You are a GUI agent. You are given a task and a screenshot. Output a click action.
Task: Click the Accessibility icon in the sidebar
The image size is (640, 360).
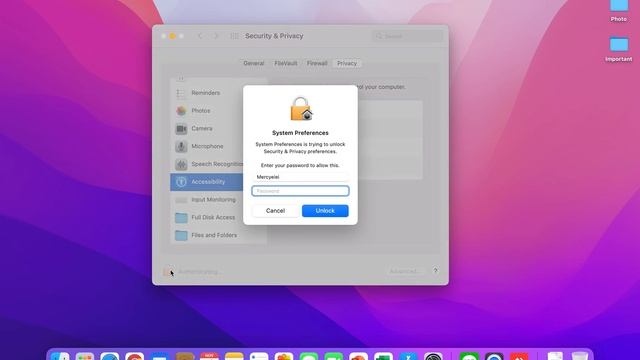pos(181,182)
